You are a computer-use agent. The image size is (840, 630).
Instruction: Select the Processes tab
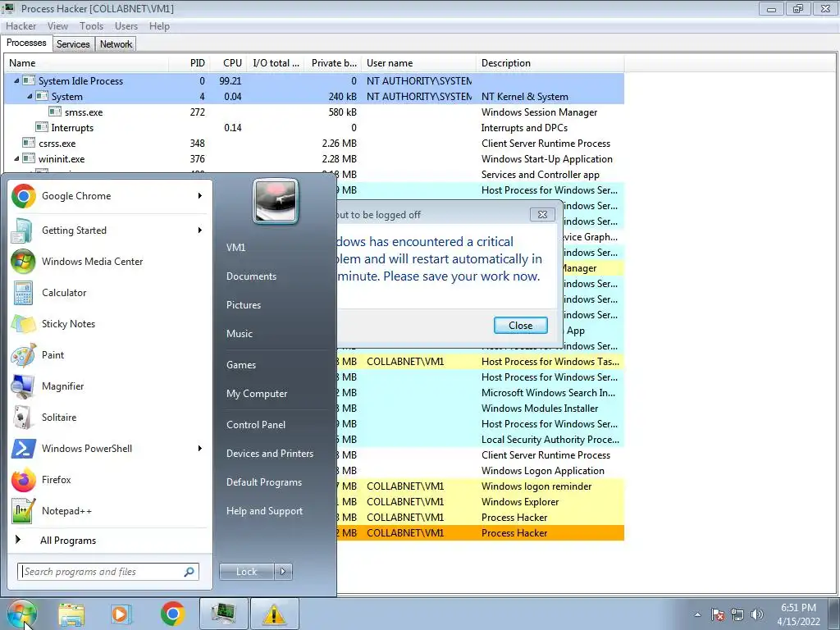[x=26, y=43]
